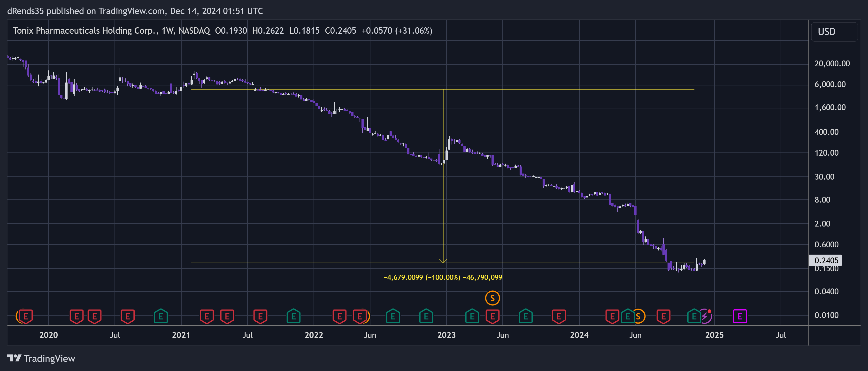Image resolution: width=868 pixels, height=371 pixels.
Task: Click the 120.00 price axis label
Action: (x=827, y=153)
